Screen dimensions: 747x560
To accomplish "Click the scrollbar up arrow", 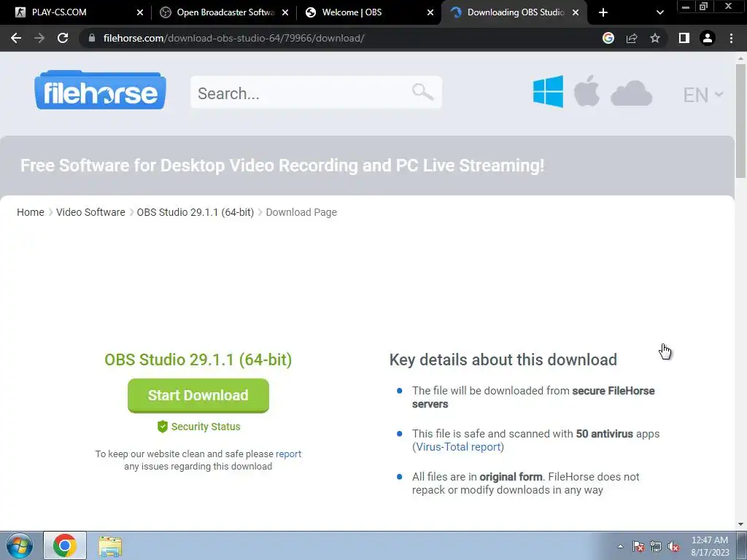I will point(740,58).
